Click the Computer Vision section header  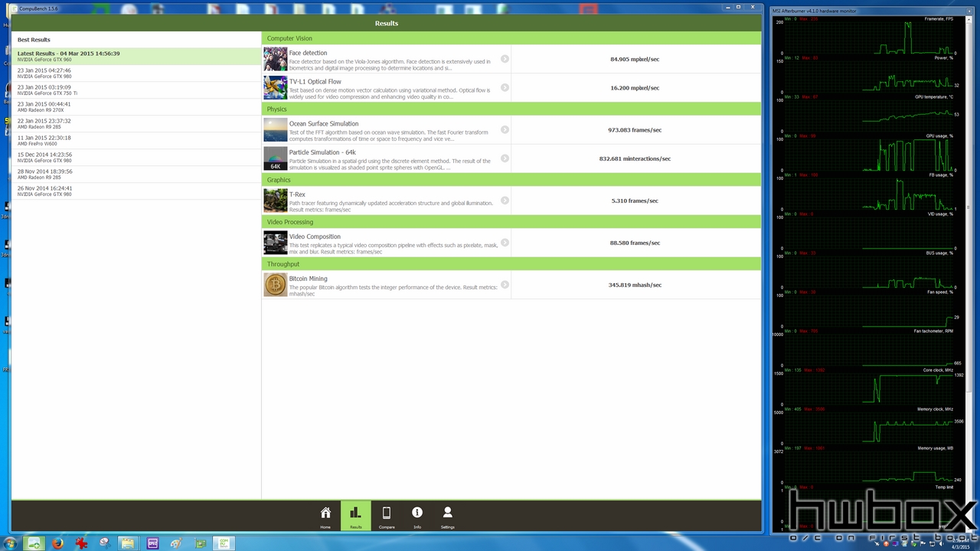point(511,38)
